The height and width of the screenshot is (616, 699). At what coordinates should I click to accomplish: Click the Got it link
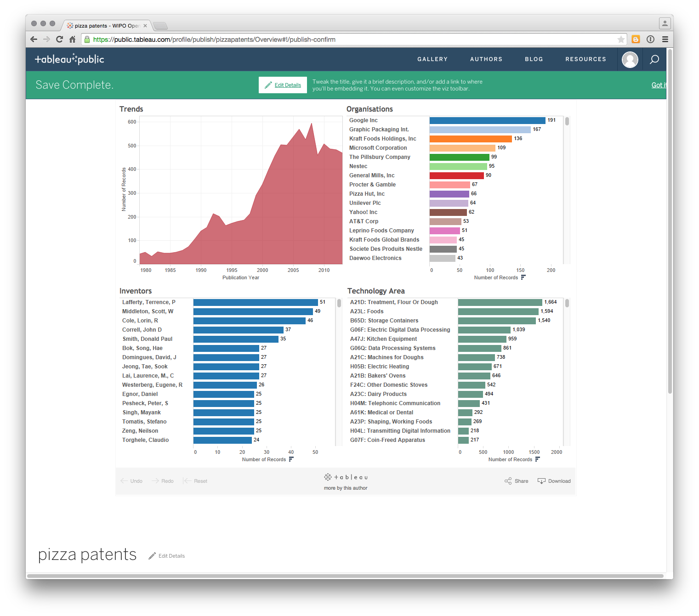(x=659, y=85)
